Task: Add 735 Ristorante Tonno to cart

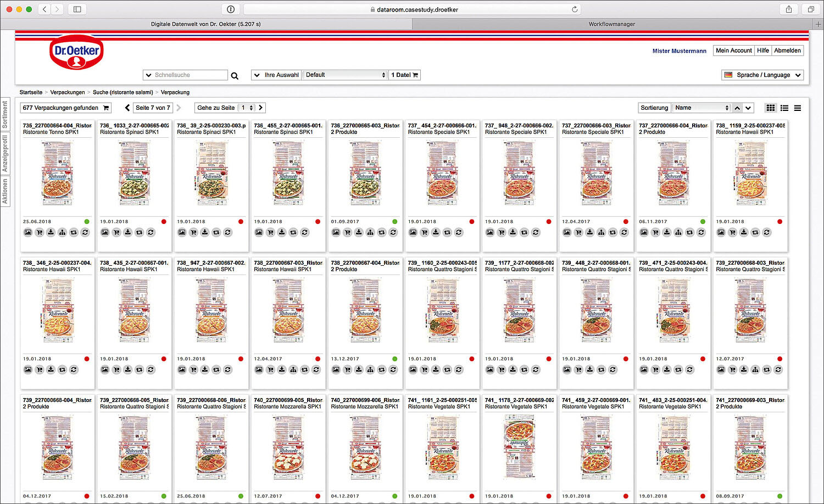Action: point(40,232)
